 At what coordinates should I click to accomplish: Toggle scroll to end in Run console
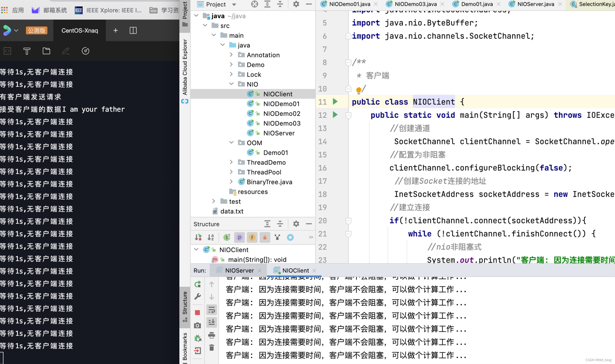[211, 322]
